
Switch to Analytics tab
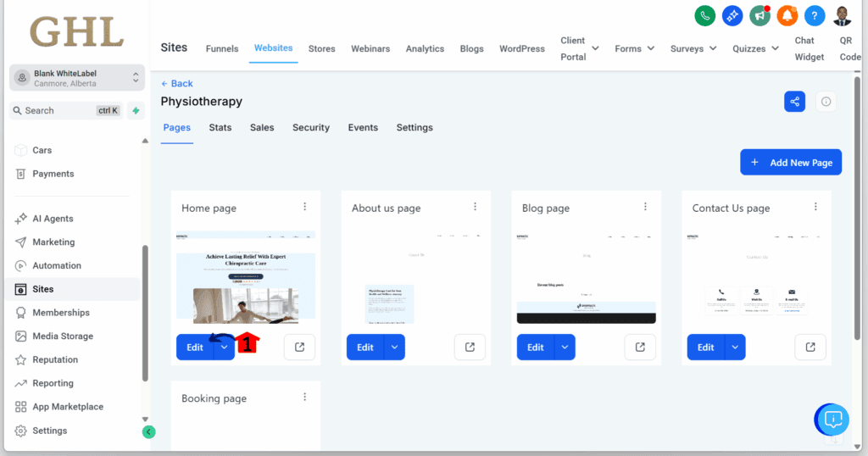click(x=425, y=48)
